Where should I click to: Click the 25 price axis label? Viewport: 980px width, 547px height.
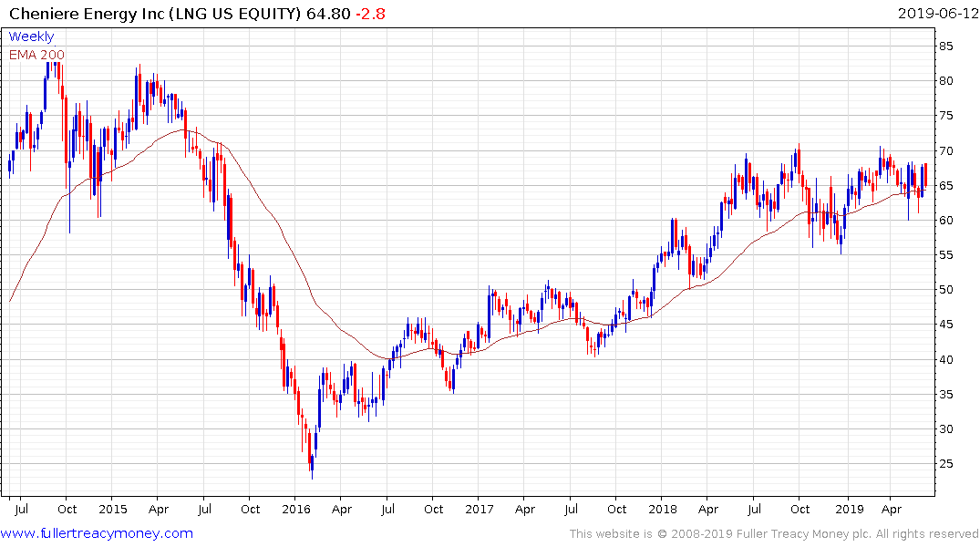[945, 464]
